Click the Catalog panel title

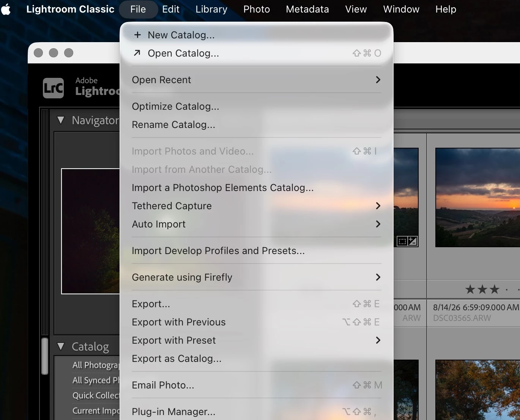[90, 346]
